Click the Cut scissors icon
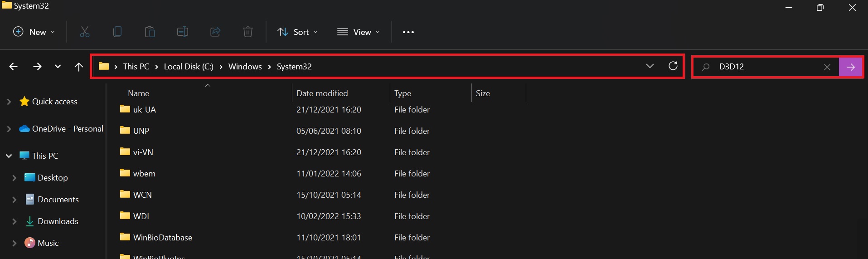868x259 pixels. pyautogui.click(x=85, y=32)
